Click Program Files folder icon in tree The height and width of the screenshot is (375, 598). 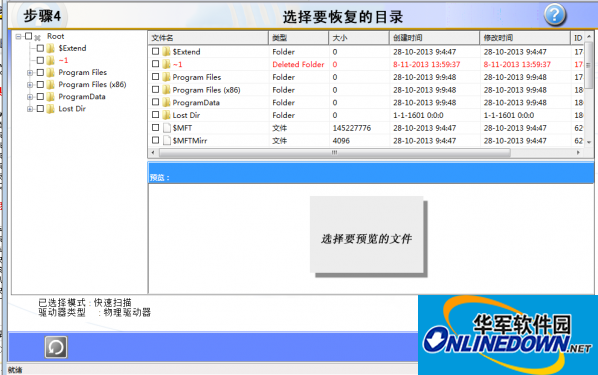pyautogui.click(x=51, y=72)
